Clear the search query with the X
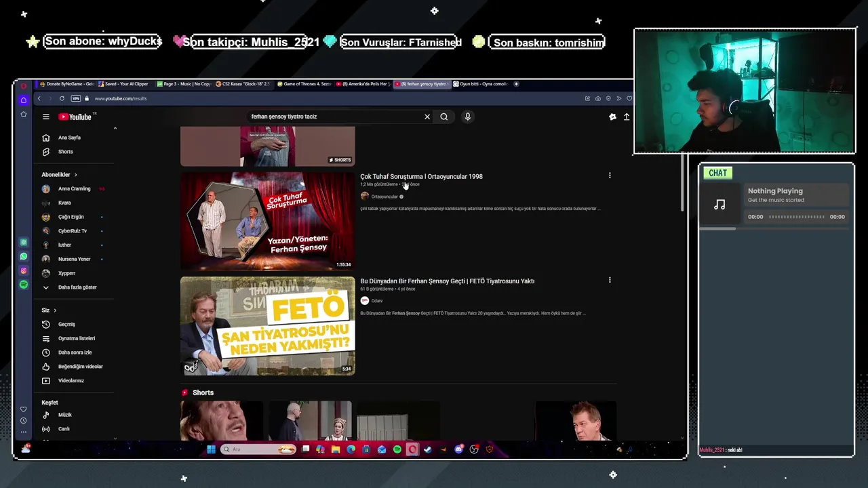Screen dimensions: 868x488 pos(427,117)
